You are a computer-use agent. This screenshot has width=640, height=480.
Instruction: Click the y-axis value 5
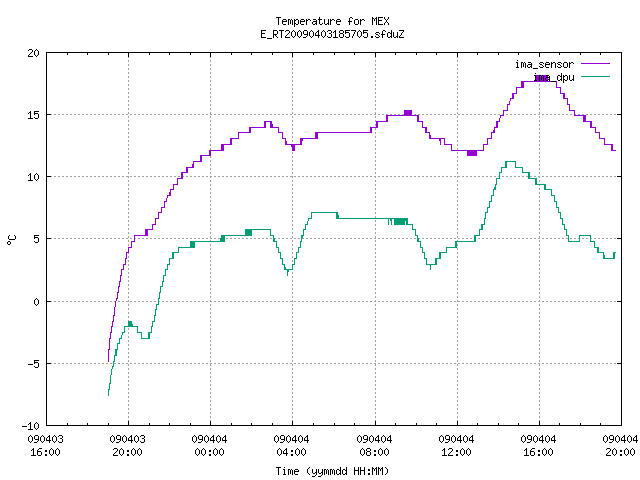click(37, 239)
